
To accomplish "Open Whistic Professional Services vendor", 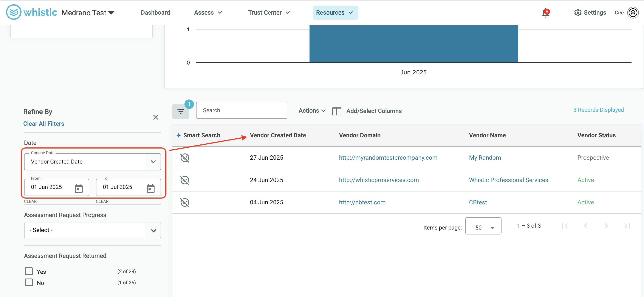I will click(x=508, y=180).
